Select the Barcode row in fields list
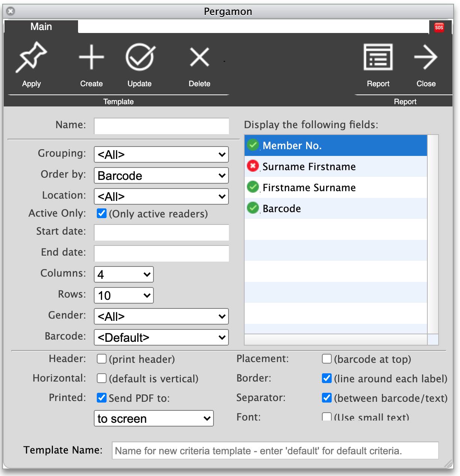The width and height of the screenshot is (460, 476). [x=336, y=208]
